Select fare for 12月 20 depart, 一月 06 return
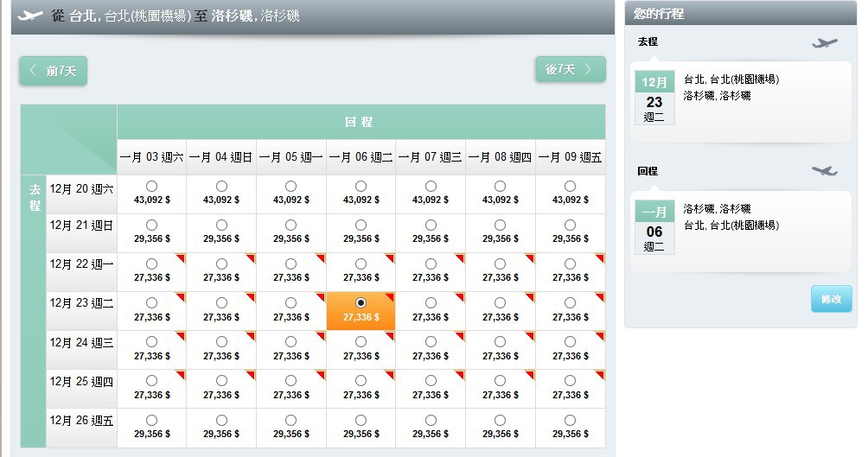The height and width of the screenshot is (457, 868). click(361, 186)
